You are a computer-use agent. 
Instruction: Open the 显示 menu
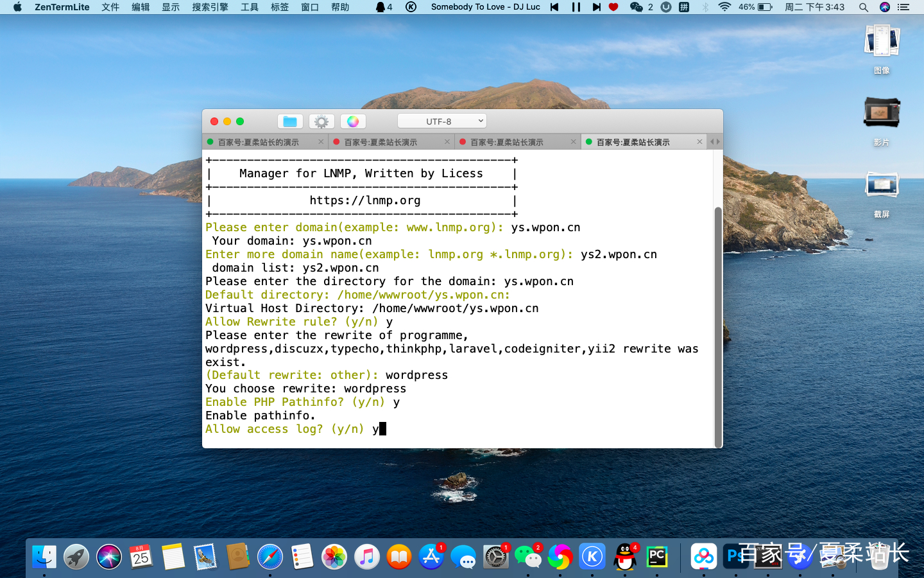(x=171, y=7)
